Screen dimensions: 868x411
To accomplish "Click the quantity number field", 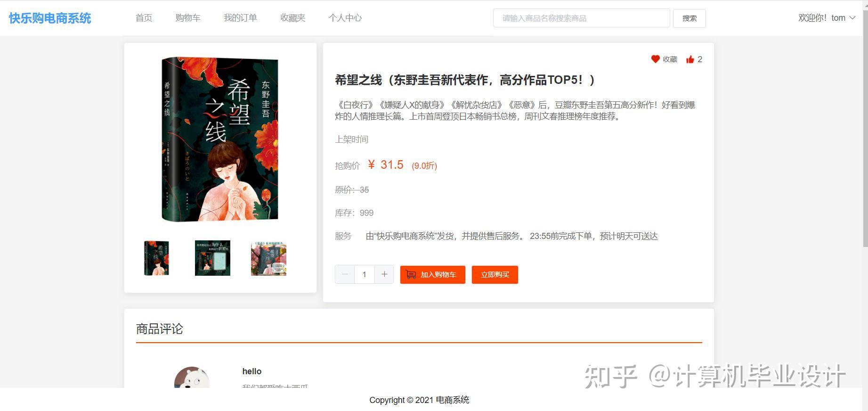I will click(x=365, y=274).
